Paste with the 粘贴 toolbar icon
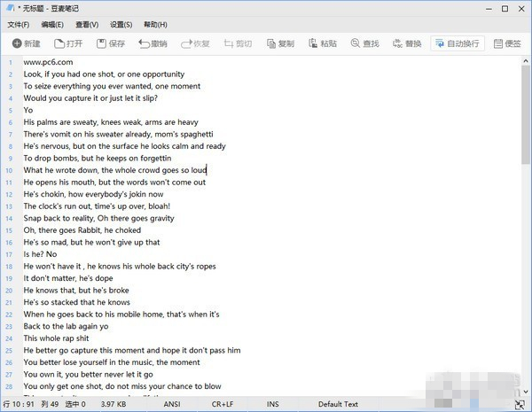 (313, 43)
